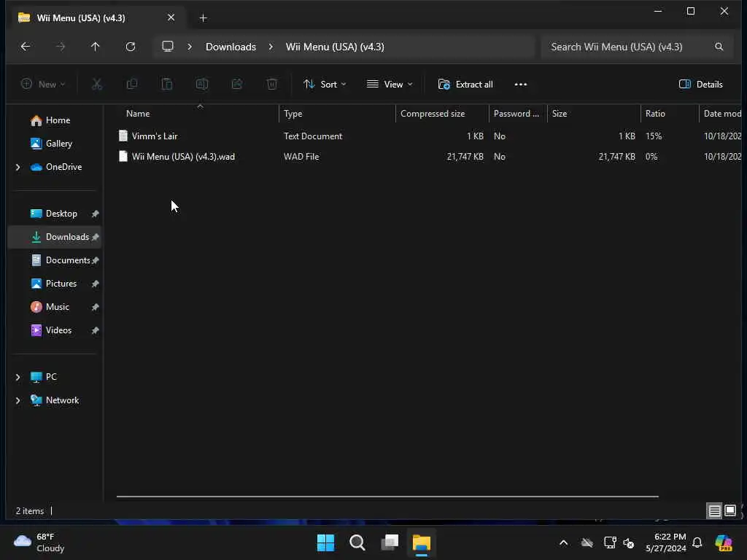Expand the Network tree node
This screenshot has height=560, width=747.
coord(18,400)
